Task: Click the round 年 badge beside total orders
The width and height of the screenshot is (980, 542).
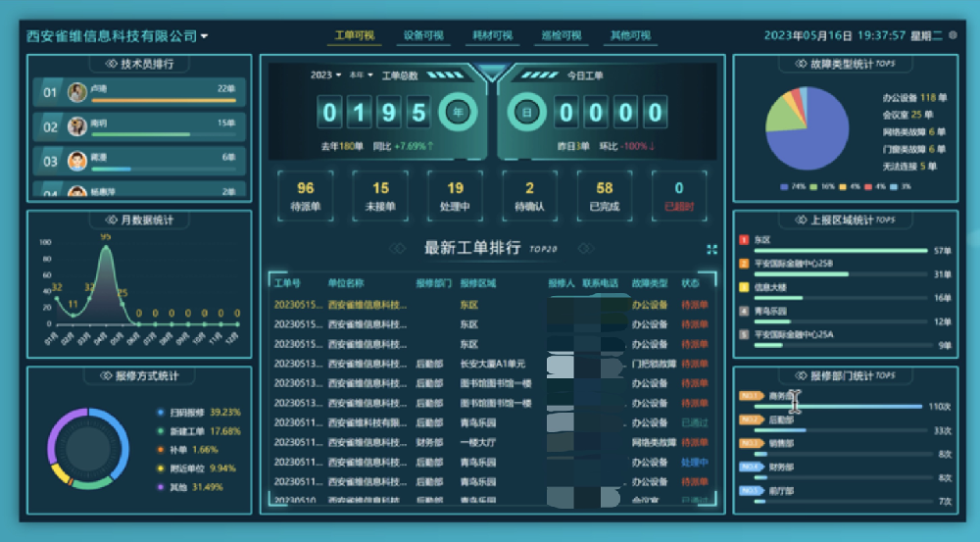Action: [x=458, y=112]
